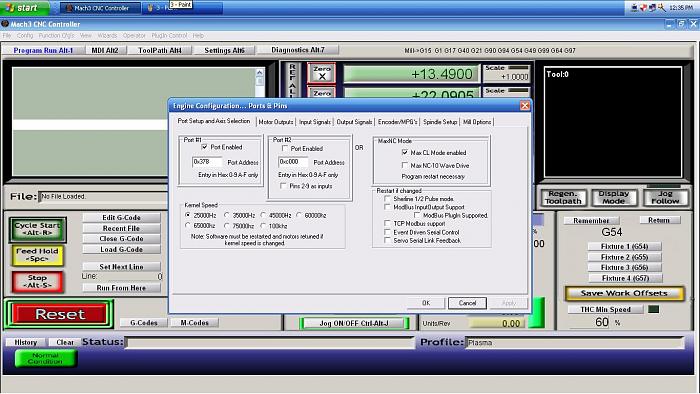Viewport: 700px width, 394px height.
Task: Open the Config menu
Action: (25, 35)
